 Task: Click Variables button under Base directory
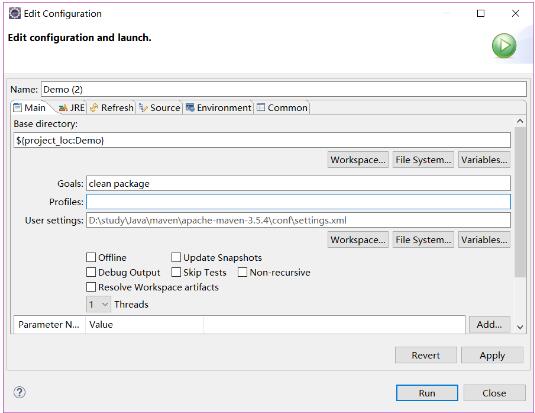click(484, 160)
